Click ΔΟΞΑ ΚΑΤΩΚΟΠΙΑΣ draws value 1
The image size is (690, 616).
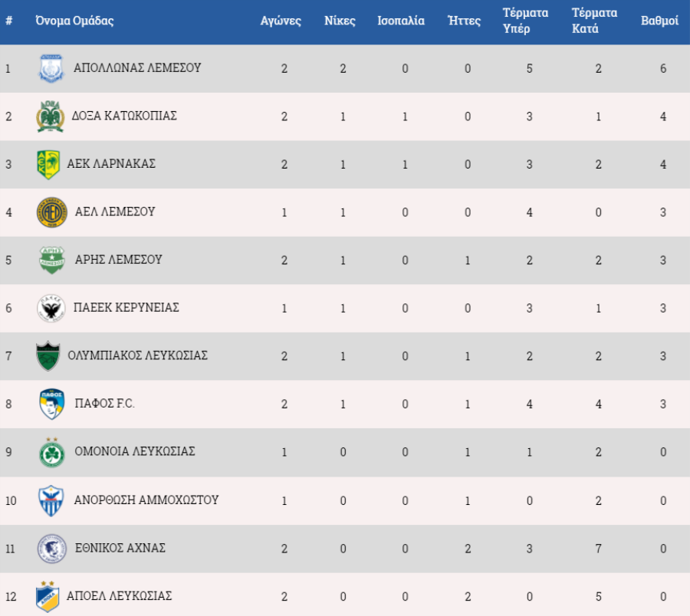point(405,116)
